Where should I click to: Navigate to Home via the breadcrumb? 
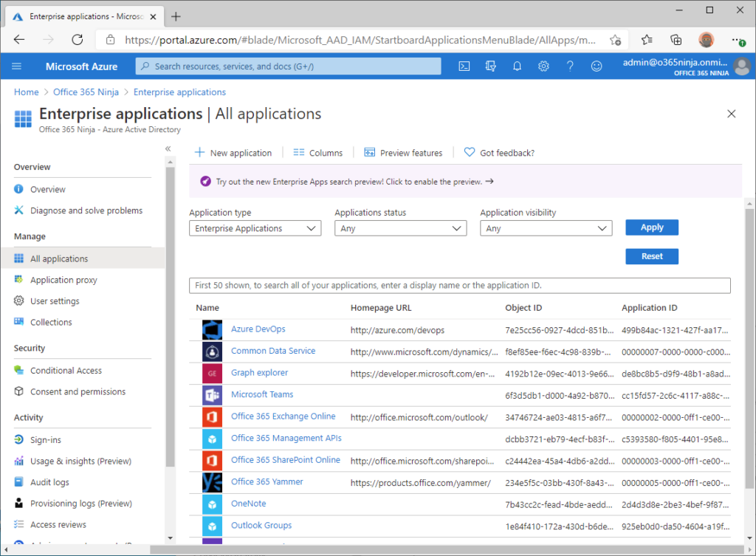(x=26, y=92)
